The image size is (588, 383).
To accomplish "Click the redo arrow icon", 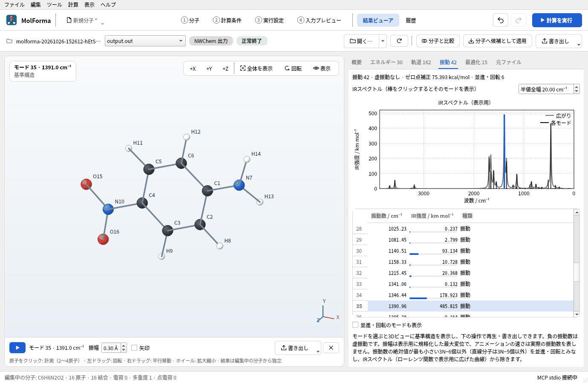I will 519,20.
